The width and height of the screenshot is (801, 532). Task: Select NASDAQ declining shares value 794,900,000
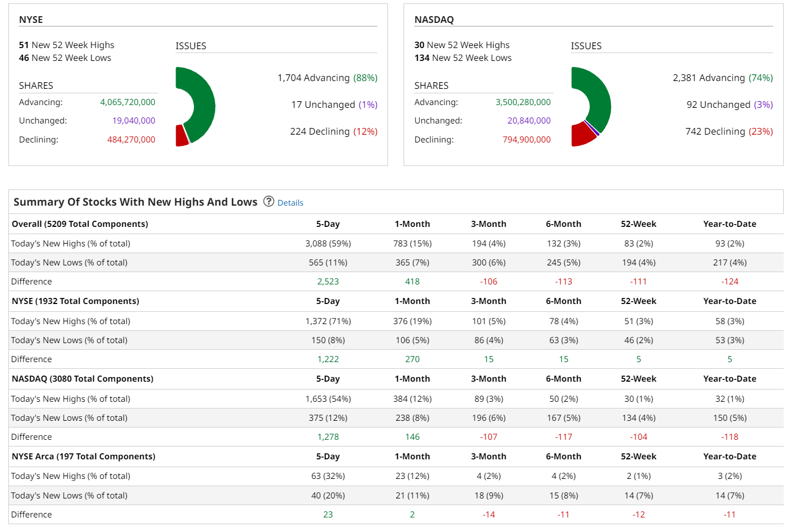[x=527, y=140]
